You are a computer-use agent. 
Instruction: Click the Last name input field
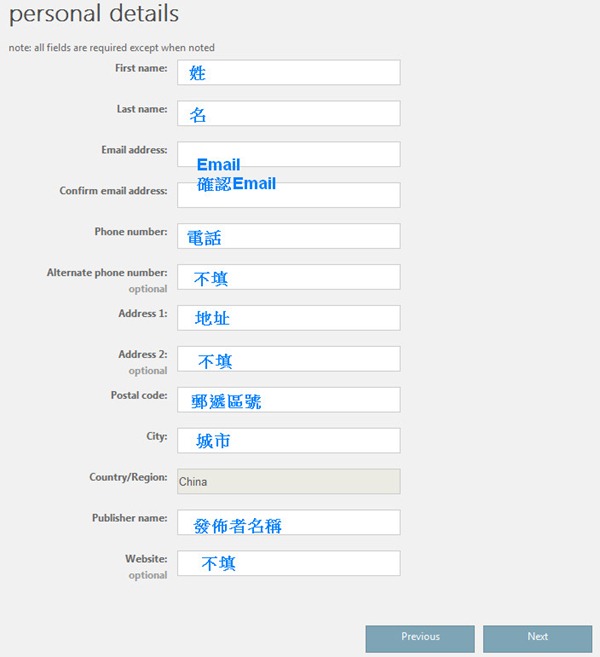pos(288,113)
